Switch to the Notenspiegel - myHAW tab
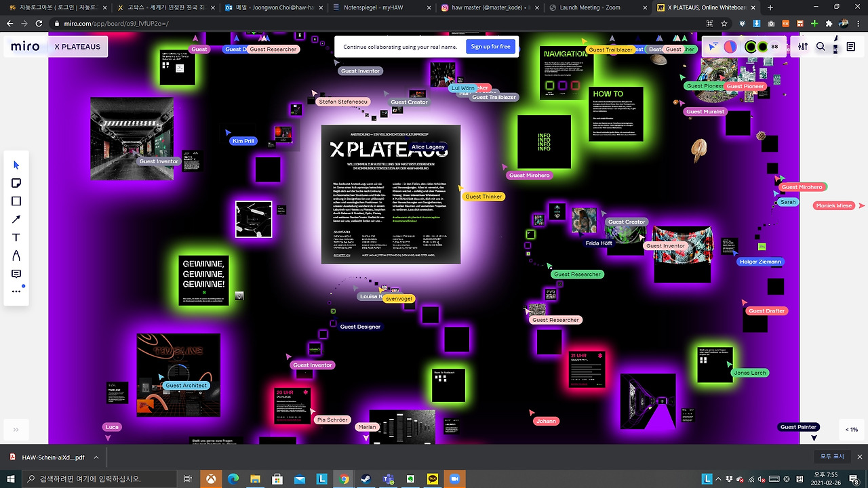868x488 pixels. 381,7
